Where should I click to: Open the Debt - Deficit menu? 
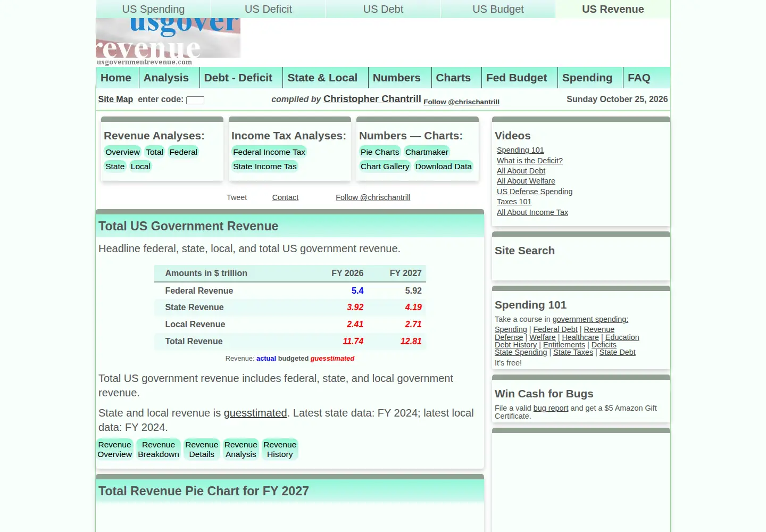[x=238, y=78]
